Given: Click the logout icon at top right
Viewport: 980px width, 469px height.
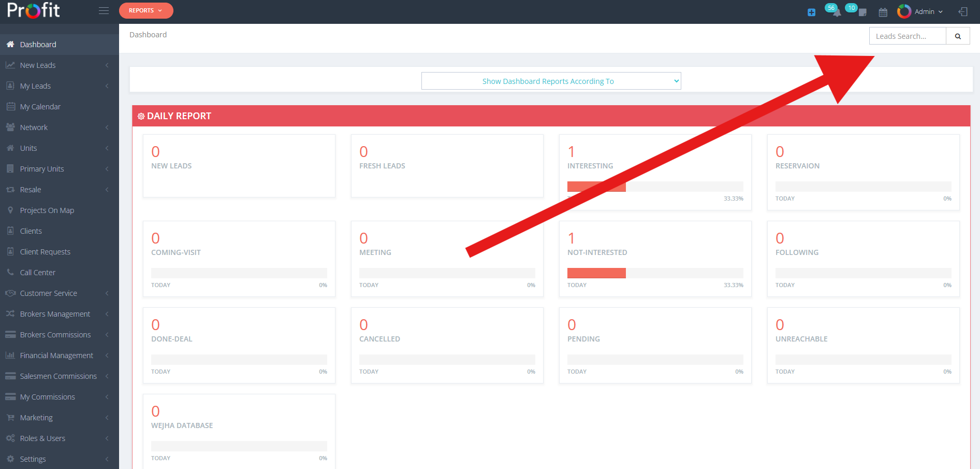Looking at the screenshot, I should [963, 11].
